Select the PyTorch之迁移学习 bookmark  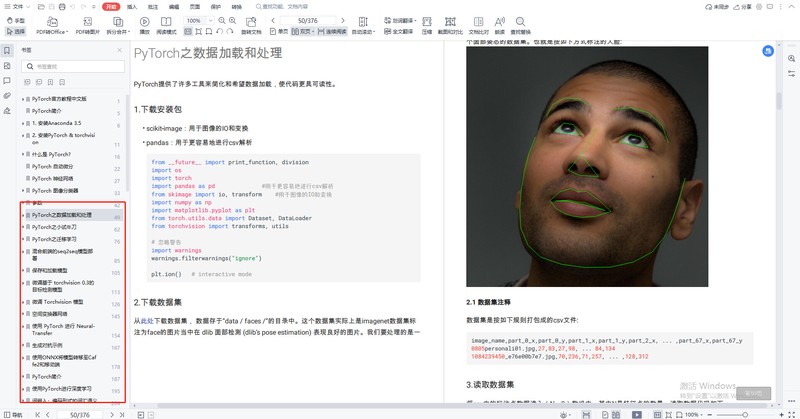54,239
